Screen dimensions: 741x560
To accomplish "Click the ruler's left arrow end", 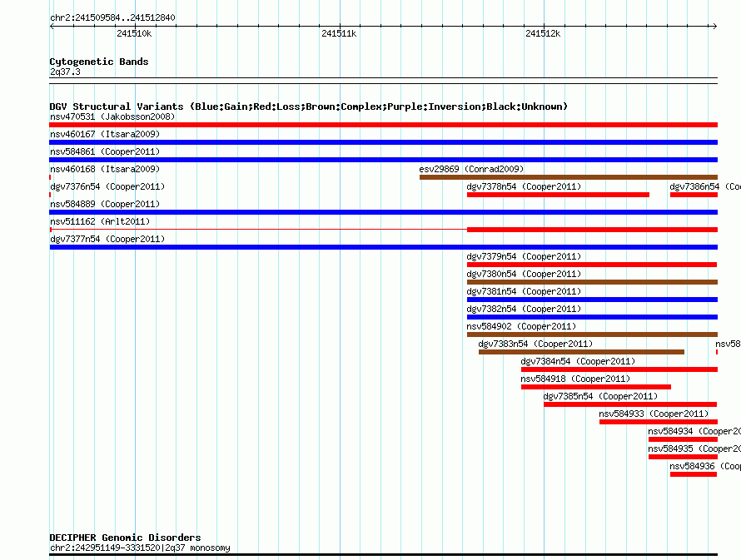I will tap(52, 27).
